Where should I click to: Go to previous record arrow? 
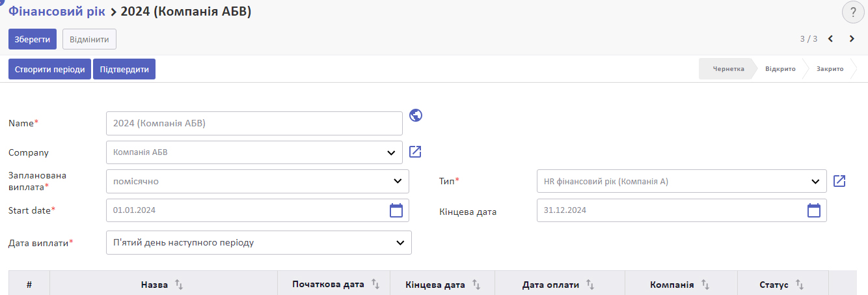830,39
